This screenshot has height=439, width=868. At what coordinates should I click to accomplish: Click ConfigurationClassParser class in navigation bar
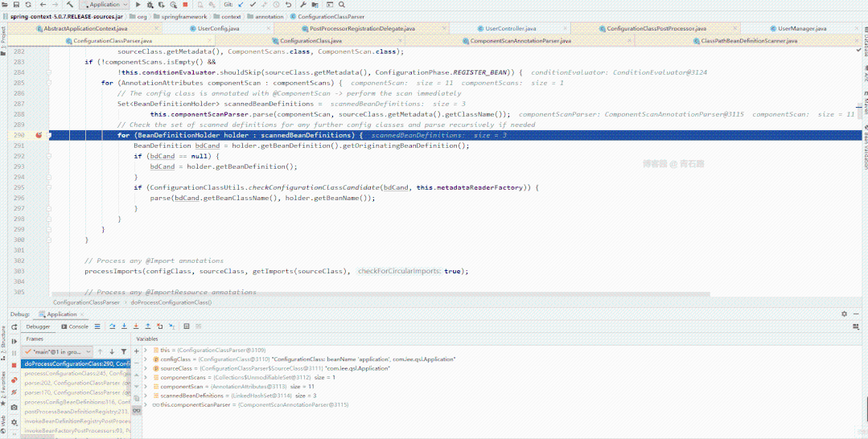point(327,17)
